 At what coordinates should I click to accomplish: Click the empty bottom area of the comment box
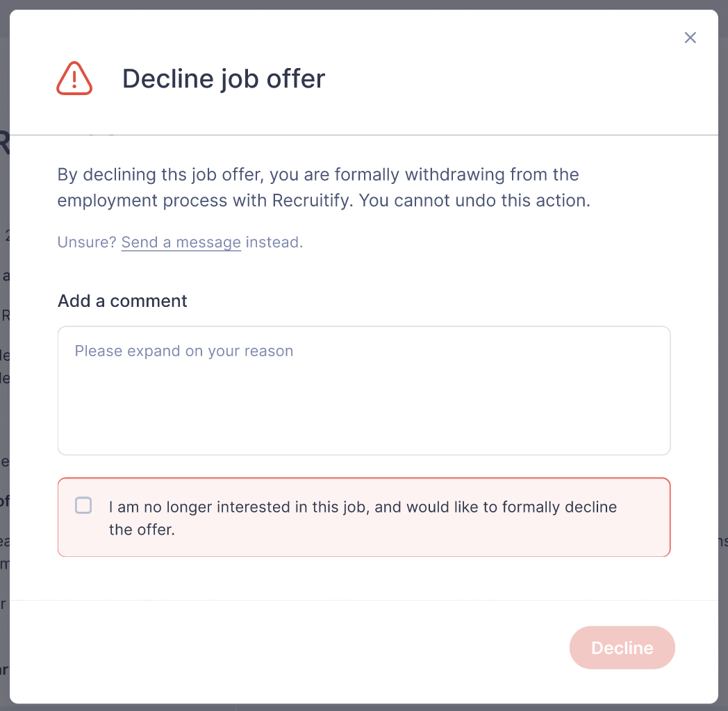[x=364, y=427]
